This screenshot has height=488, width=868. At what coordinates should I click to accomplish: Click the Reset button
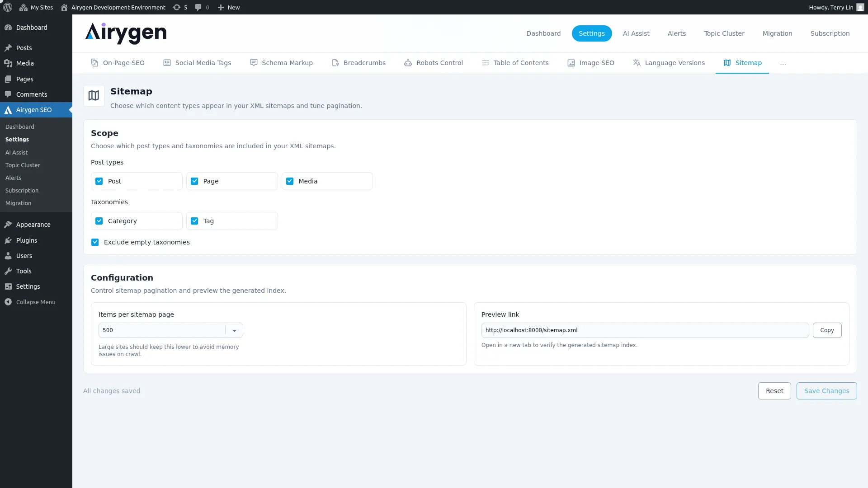click(x=774, y=391)
